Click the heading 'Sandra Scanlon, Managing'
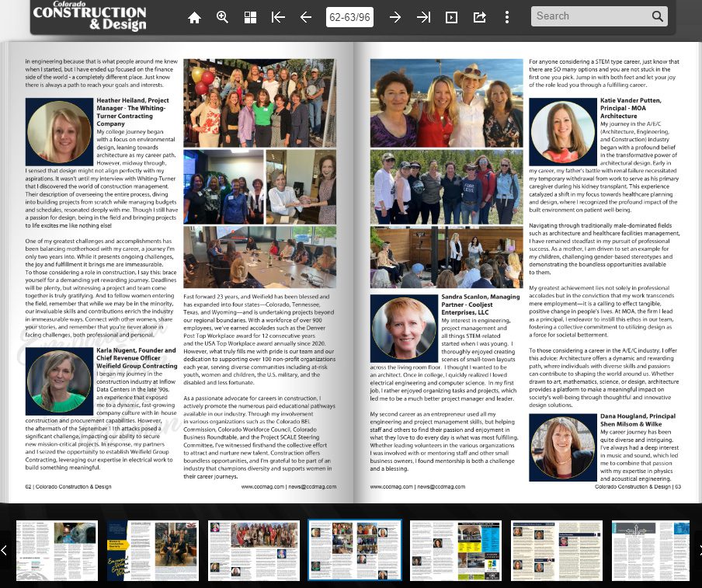The image size is (702, 588). [481, 297]
